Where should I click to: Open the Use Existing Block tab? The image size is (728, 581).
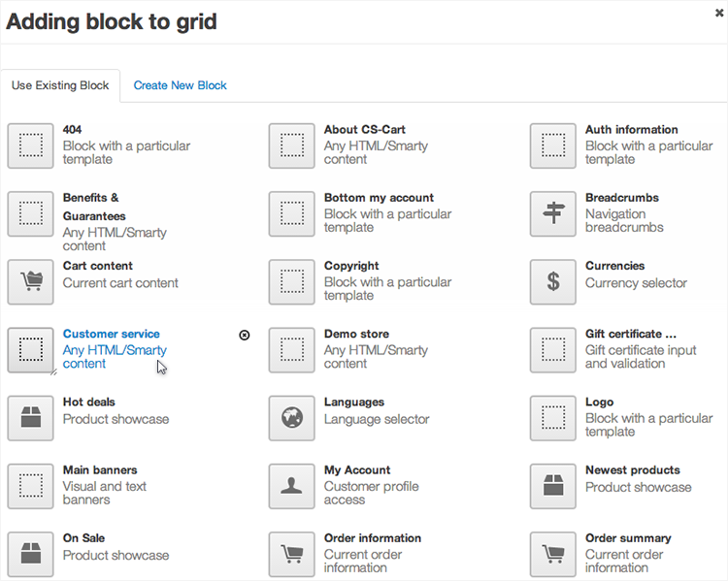pos(60,85)
